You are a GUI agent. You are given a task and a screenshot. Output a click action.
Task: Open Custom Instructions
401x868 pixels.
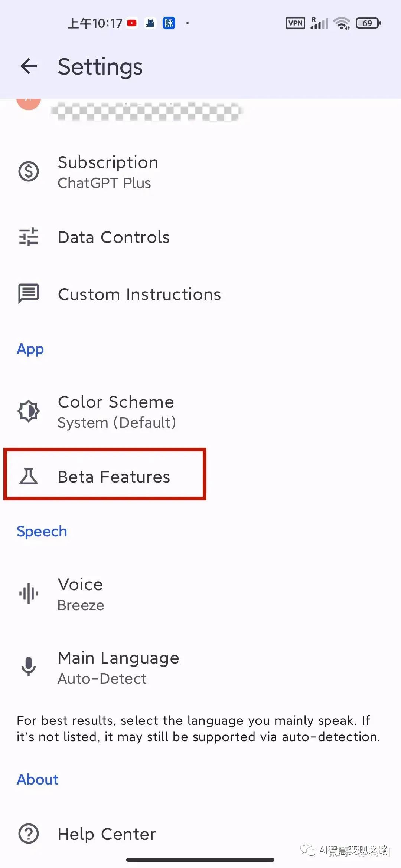click(139, 295)
